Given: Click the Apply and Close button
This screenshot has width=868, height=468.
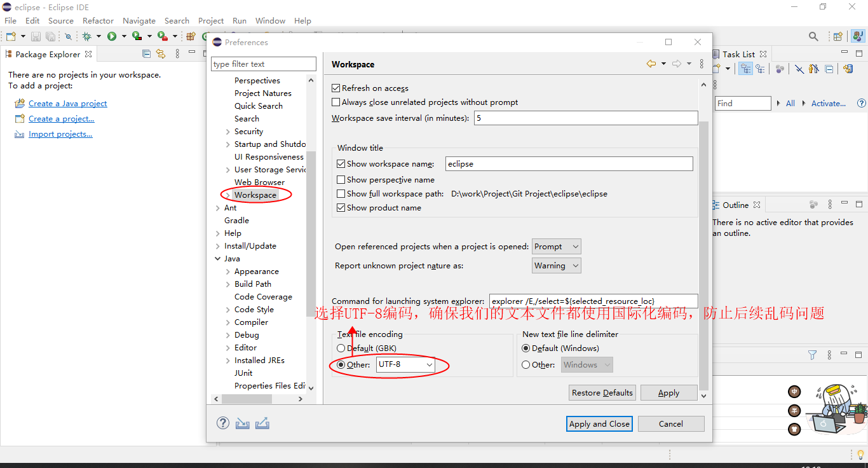Looking at the screenshot, I should pyautogui.click(x=599, y=423).
